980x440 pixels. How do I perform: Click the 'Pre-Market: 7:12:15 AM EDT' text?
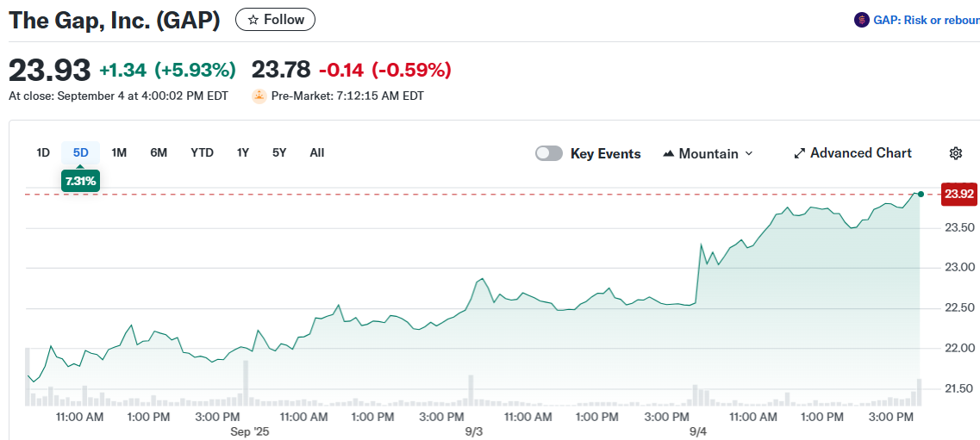coord(347,96)
